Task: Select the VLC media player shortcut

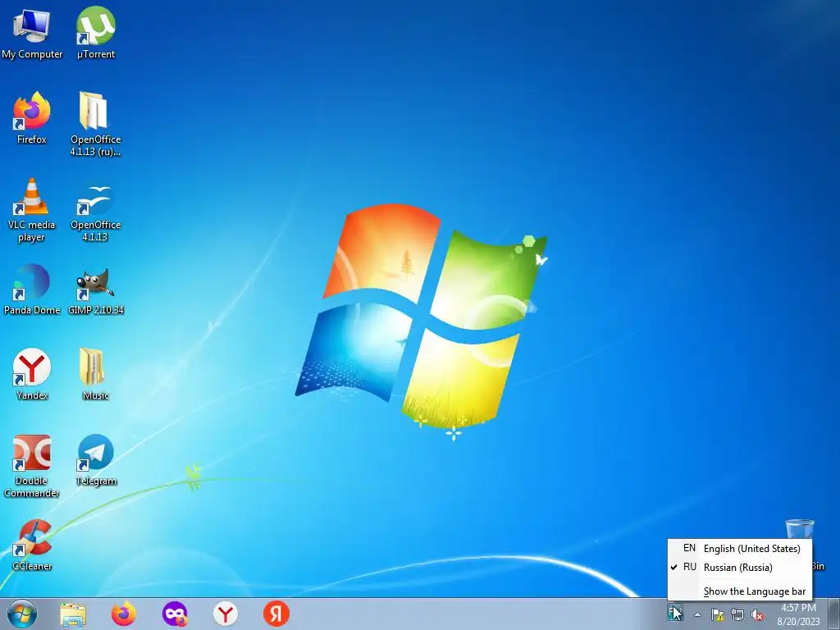Action: coord(32,209)
